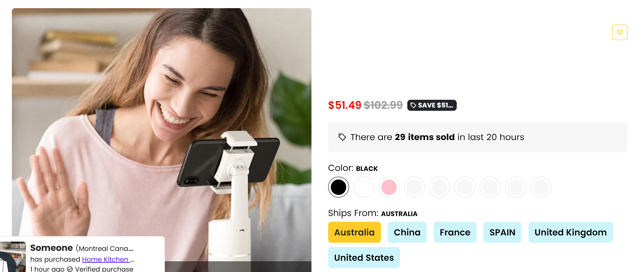The width and height of the screenshot is (644, 272).
Task: Click the heart wishlist icon
Action: pos(619,32)
